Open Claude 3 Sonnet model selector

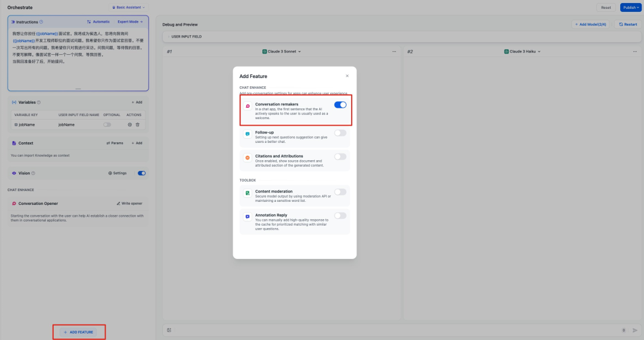point(281,52)
